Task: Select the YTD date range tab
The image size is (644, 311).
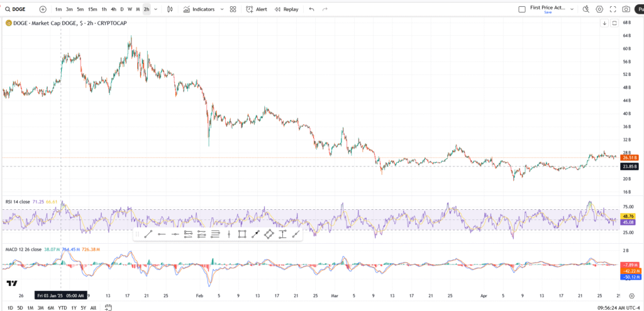Action: 62,308
